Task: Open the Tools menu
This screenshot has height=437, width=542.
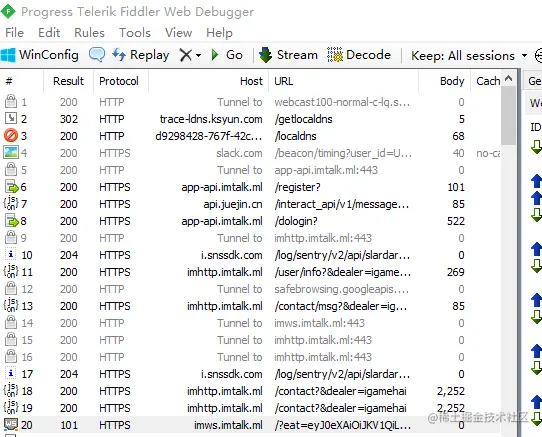Action: click(135, 33)
